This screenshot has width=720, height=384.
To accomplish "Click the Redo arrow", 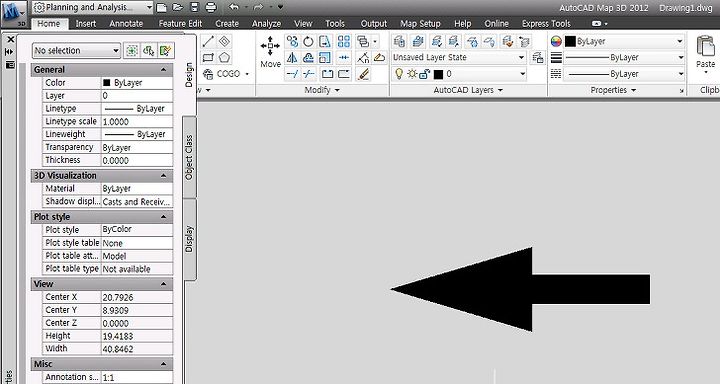I will tap(258, 7).
